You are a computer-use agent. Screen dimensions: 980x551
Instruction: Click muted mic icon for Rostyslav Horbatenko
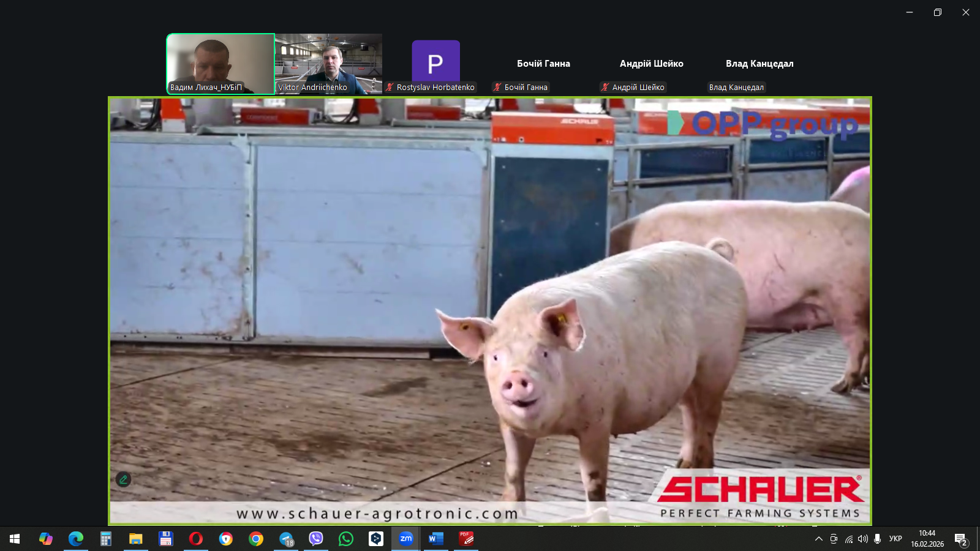pos(390,88)
